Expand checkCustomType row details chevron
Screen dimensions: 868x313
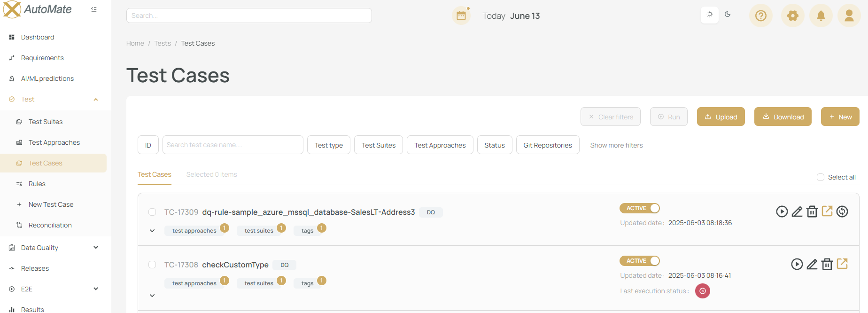pyautogui.click(x=152, y=296)
